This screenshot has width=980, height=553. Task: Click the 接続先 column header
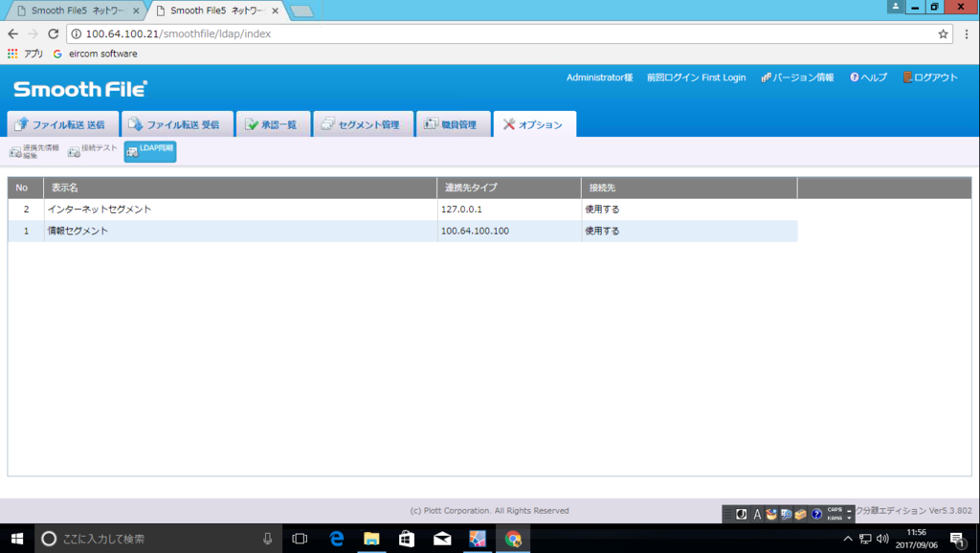tap(689, 188)
